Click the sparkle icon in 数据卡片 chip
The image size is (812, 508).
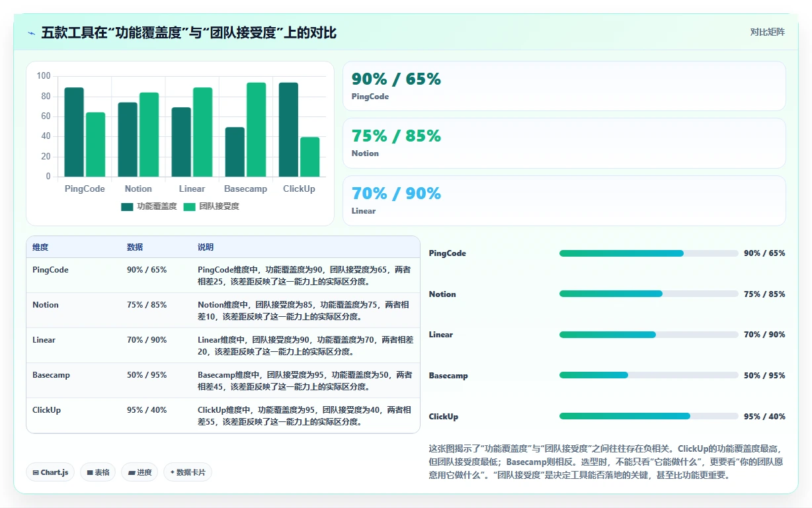click(x=172, y=472)
